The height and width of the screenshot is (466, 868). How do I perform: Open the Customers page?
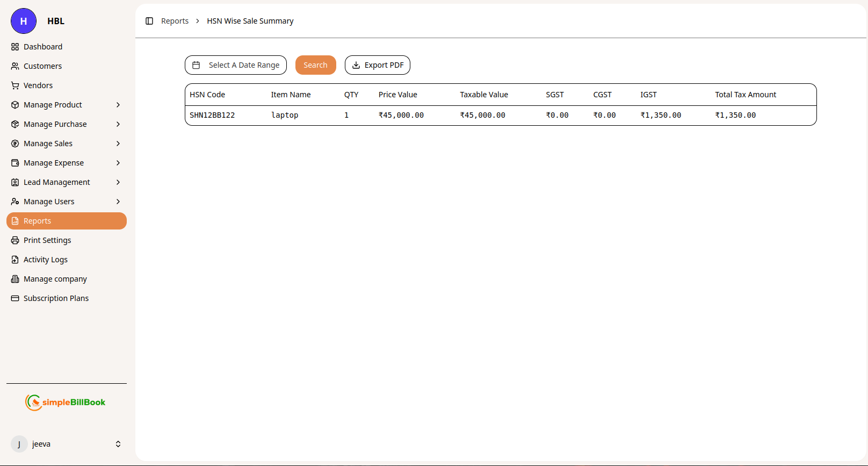42,66
